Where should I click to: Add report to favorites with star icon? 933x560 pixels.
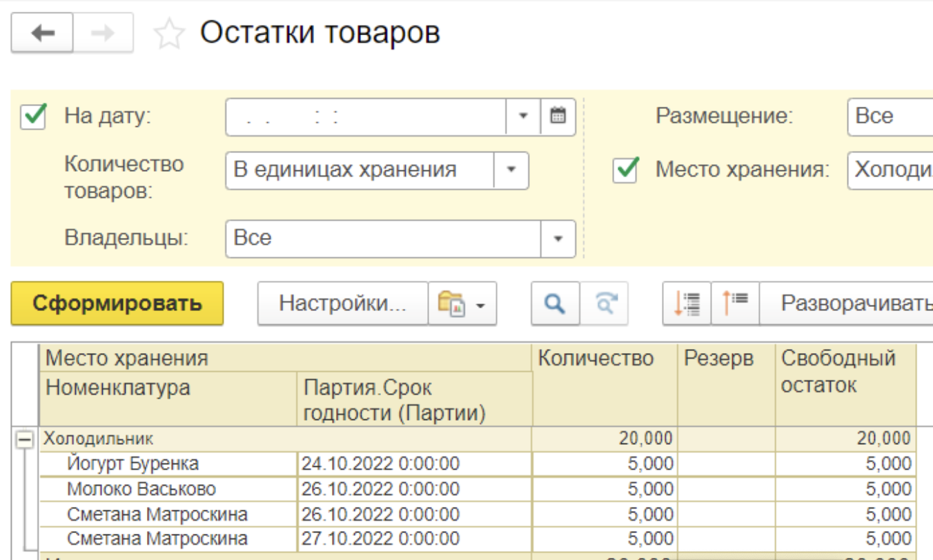coord(169,34)
